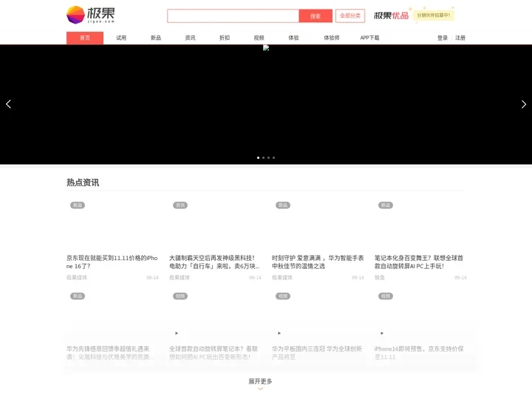
Task: Play the 华为平板国内三连冠 video
Action: coord(279,333)
